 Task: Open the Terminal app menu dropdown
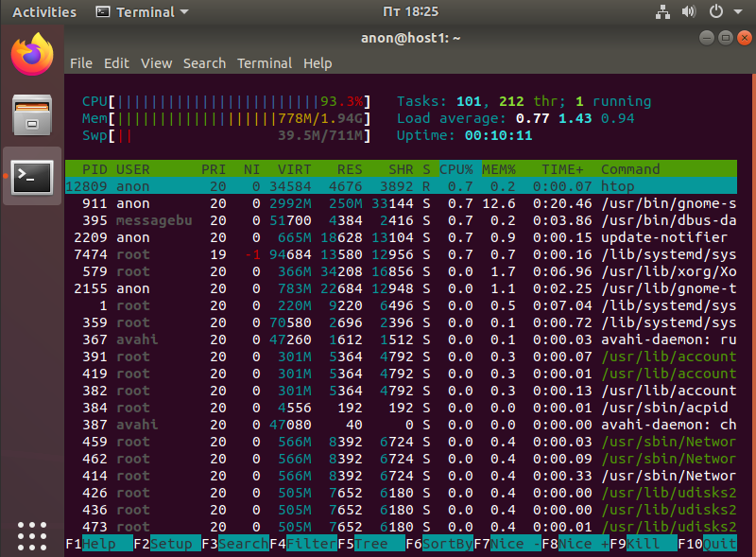click(x=142, y=12)
